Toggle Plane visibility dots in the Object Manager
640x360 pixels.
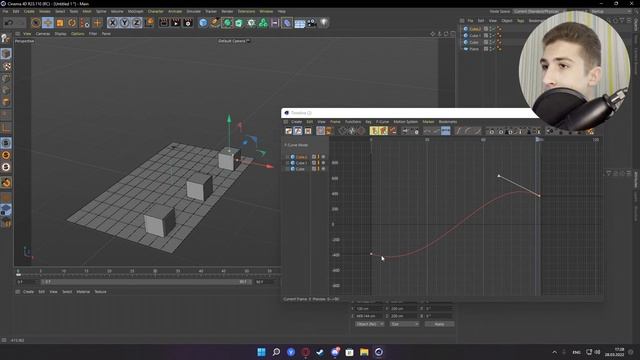coord(492,49)
